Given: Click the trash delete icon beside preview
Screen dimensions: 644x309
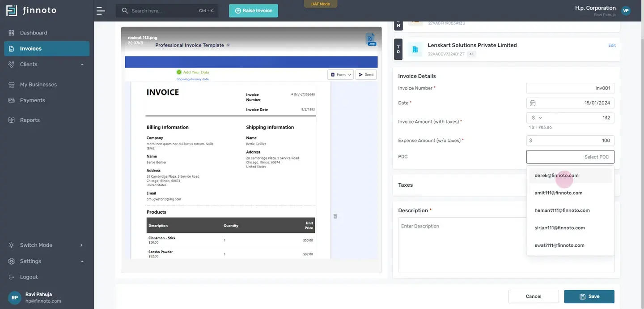Looking at the screenshot, I should coord(335,216).
